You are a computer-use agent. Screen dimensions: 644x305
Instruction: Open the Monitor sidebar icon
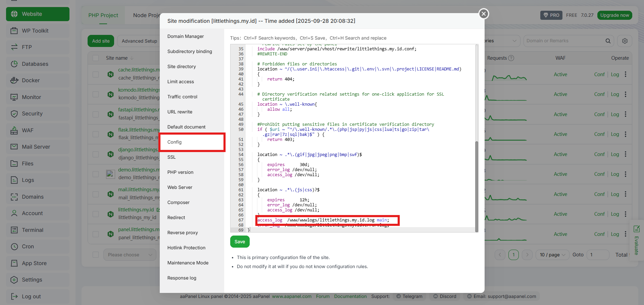(x=14, y=97)
